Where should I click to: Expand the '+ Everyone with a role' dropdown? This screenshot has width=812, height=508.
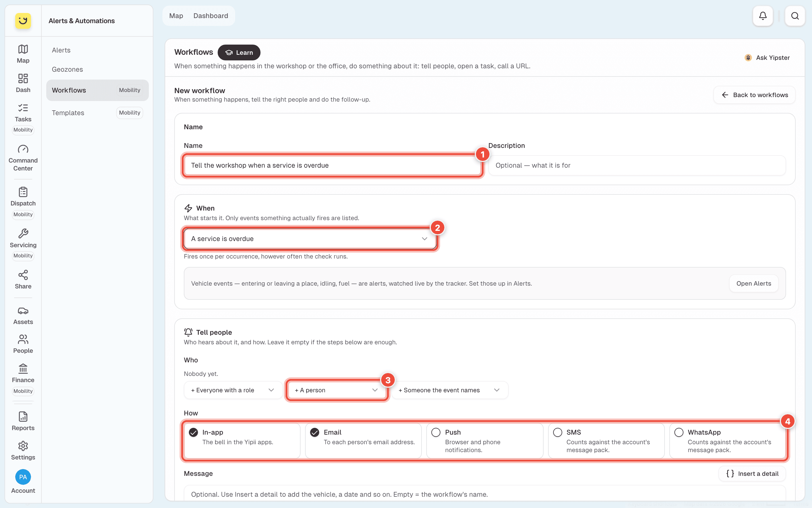click(x=233, y=390)
